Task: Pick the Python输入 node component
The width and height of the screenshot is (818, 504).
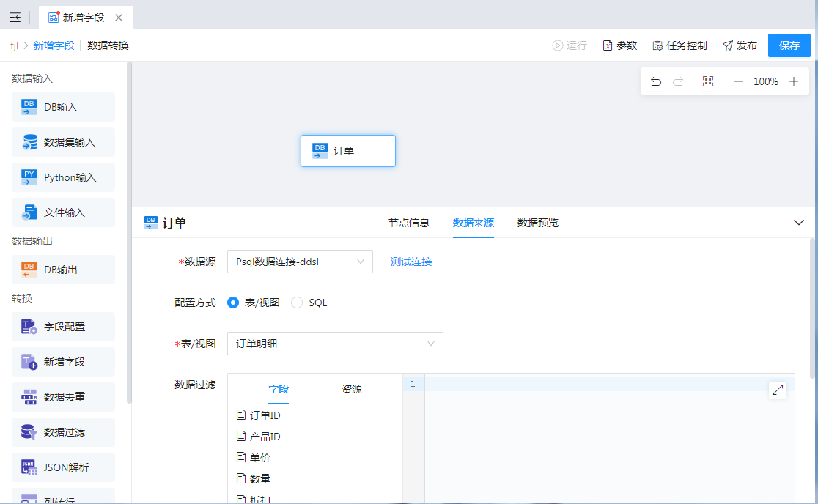Action: click(x=63, y=177)
